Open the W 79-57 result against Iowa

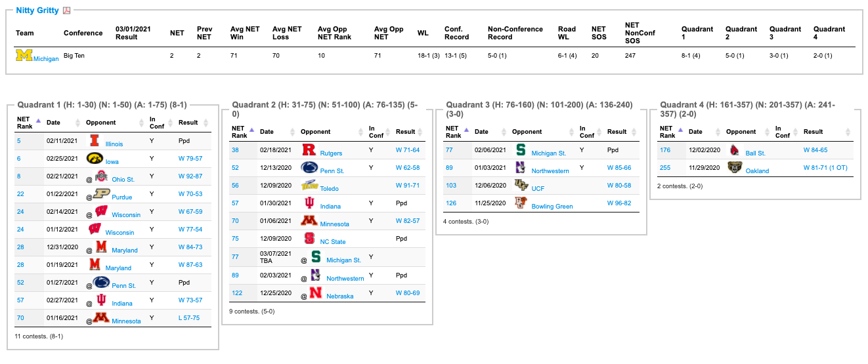(190, 158)
